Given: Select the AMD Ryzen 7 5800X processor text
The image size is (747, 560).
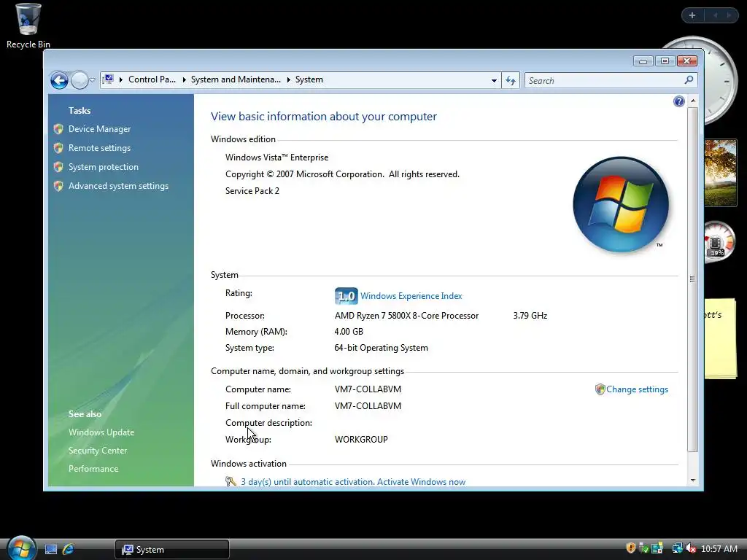Looking at the screenshot, I should tap(406, 316).
